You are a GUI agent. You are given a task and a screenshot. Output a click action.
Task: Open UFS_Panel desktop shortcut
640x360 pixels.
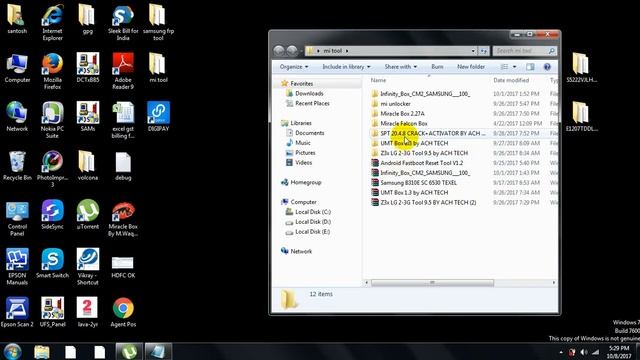point(52,313)
